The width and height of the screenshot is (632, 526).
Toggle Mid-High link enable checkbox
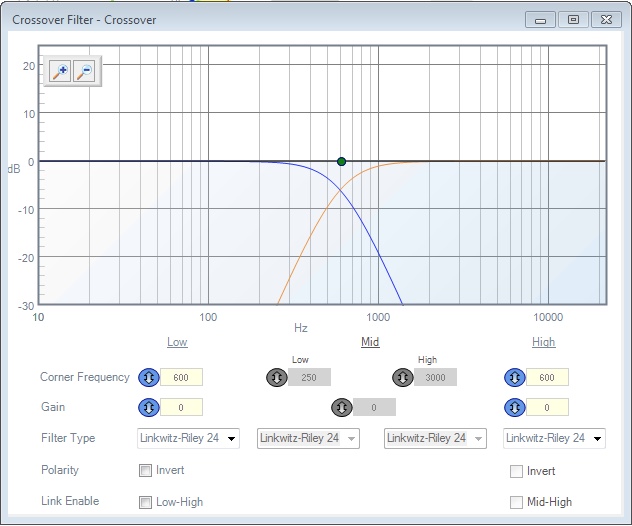point(516,502)
